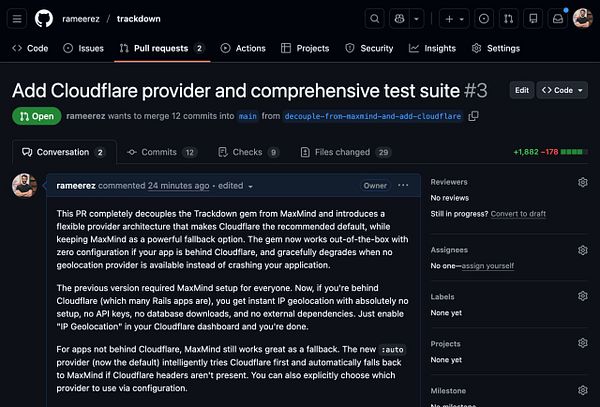Open the search icon in header

click(374, 18)
